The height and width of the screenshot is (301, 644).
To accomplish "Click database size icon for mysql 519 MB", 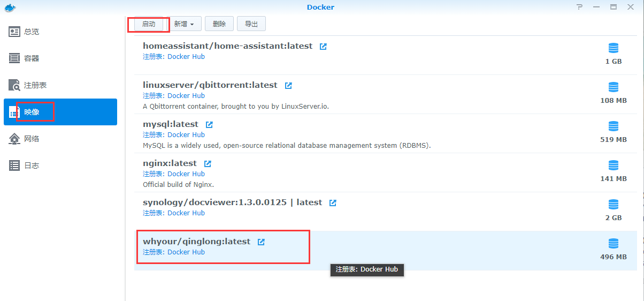I will click(x=614, y=126).
